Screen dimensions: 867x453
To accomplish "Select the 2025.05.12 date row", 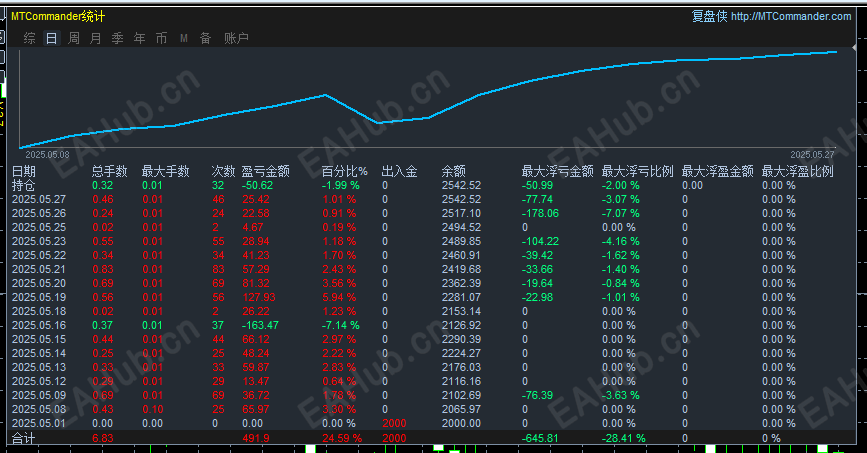I will [39, 382].
